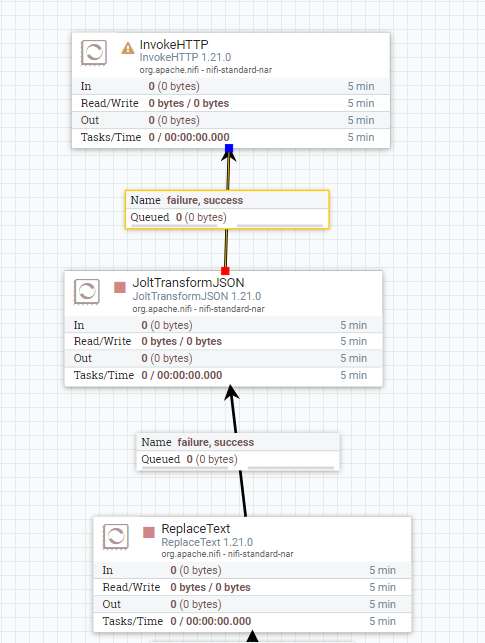The height and width of the screenshot is (643, 485).
Task: Click the JoltTransformJSON processor icon
Action: [x=87, y=292]
